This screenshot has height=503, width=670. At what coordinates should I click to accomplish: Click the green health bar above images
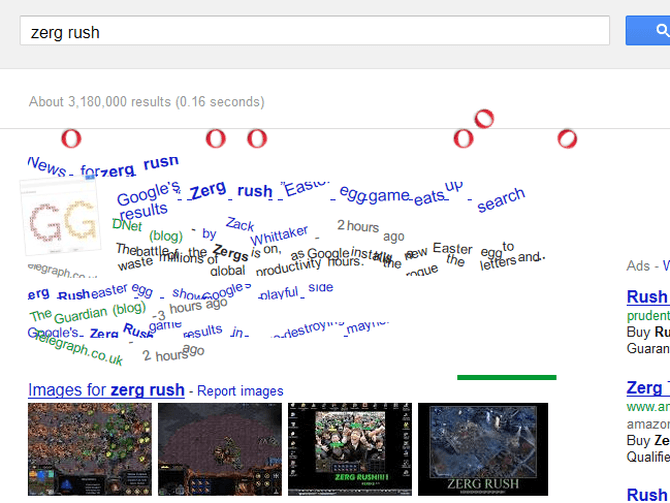[507, 377]
